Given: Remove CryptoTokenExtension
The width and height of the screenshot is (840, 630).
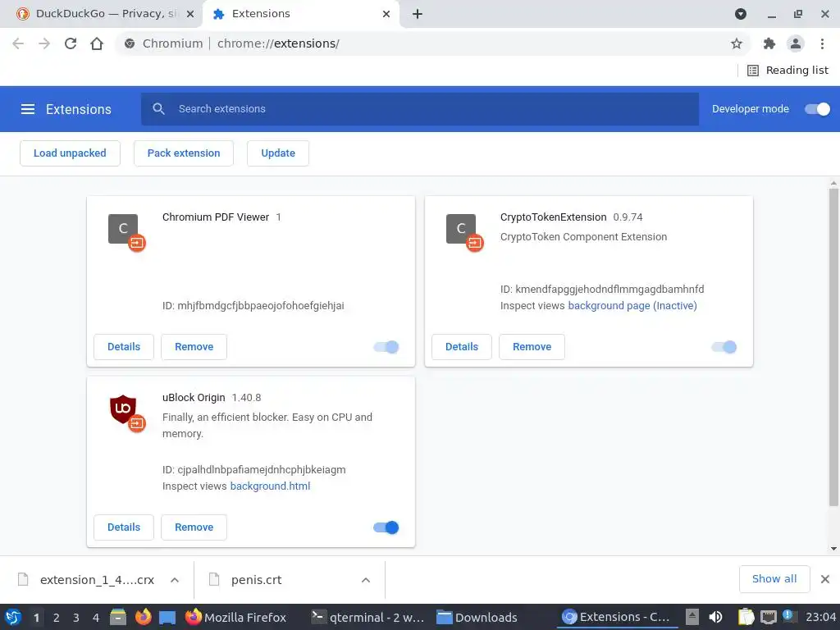Looking at the screenshot, I should pyautogui.click(x=532, y=347).
